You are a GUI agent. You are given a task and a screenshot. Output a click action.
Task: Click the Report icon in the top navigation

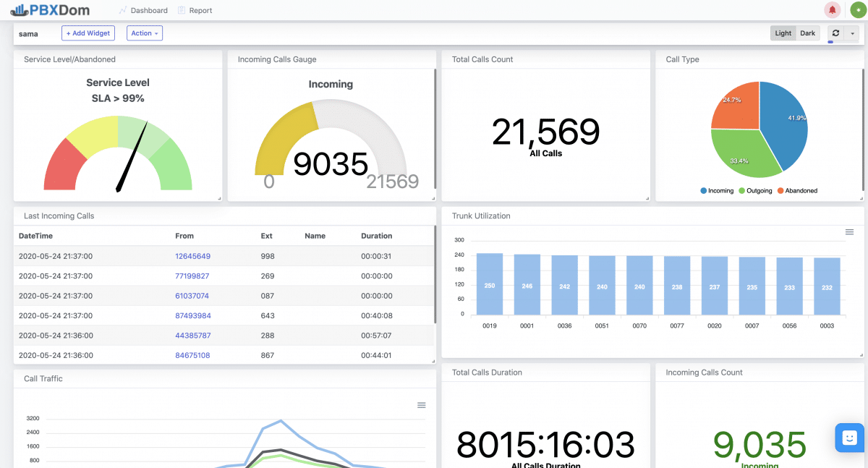pyautogui.click(x=181, y=10)
